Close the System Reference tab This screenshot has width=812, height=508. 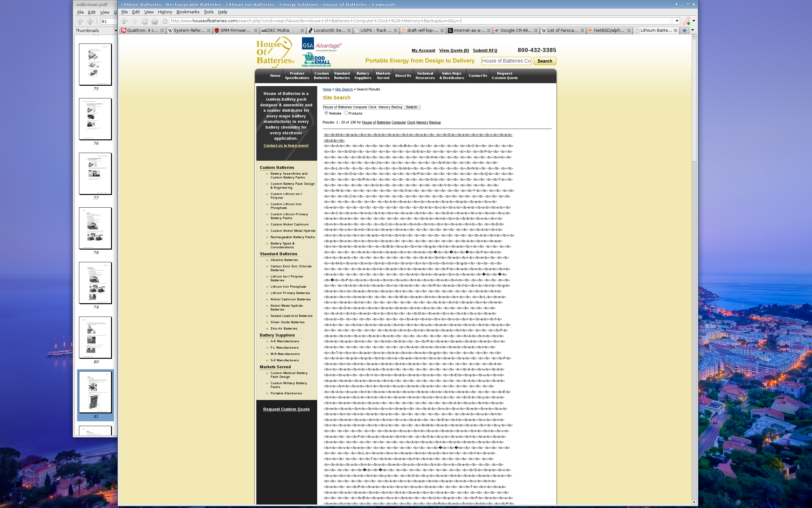click(209, 30)
